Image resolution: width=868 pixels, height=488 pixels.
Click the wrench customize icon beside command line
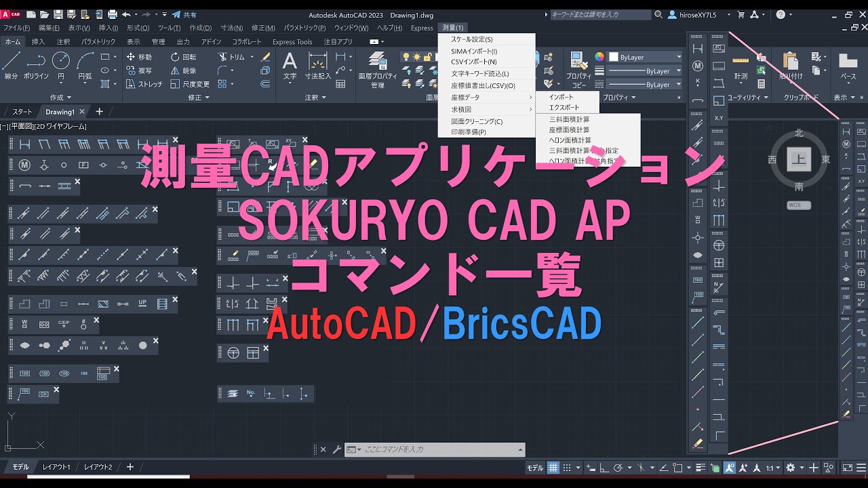336,449
